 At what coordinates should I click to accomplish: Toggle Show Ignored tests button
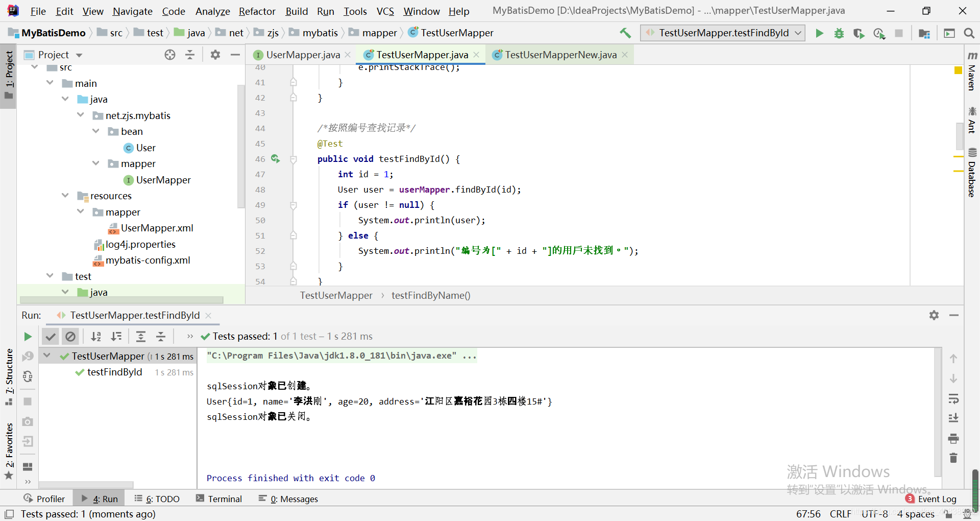[x=70, y=336]
